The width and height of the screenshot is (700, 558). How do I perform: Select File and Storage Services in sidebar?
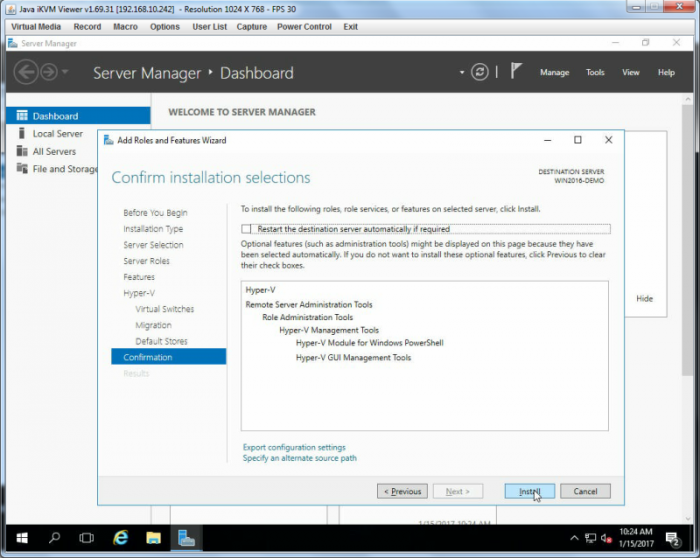[65, 169]
